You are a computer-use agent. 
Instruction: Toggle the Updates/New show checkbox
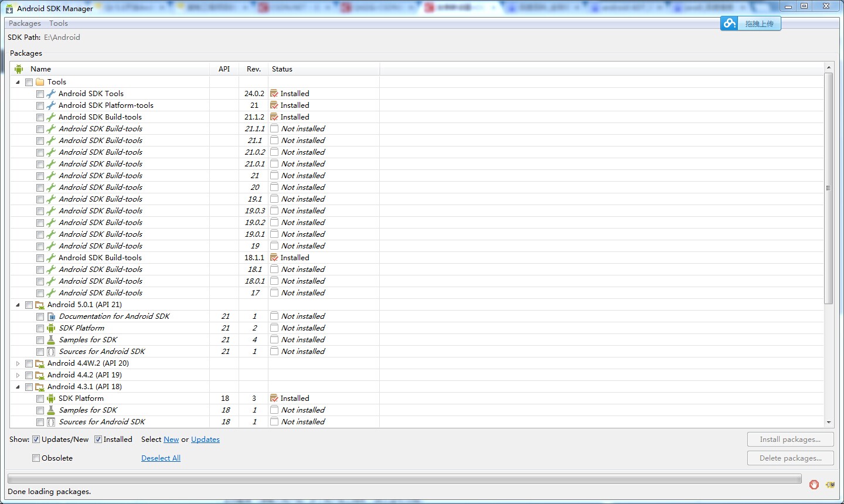click(36, 440)
